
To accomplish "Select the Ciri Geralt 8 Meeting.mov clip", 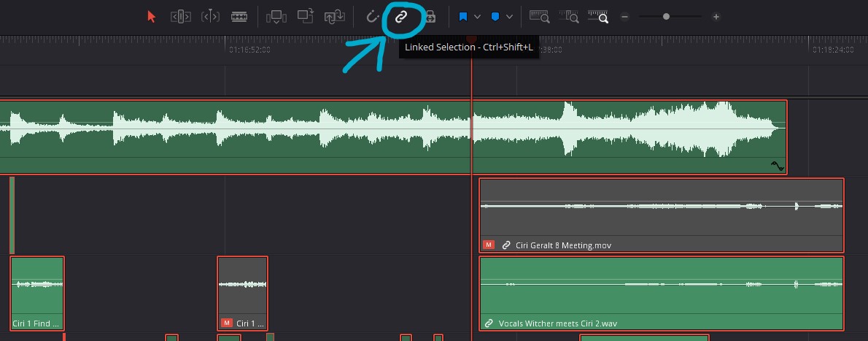I will (661, 215).
